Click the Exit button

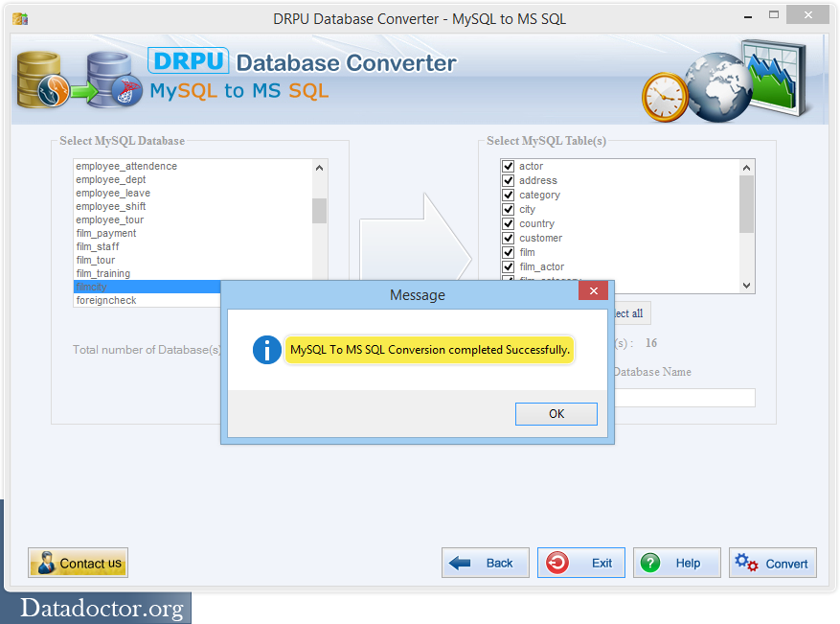click(581, 563)
